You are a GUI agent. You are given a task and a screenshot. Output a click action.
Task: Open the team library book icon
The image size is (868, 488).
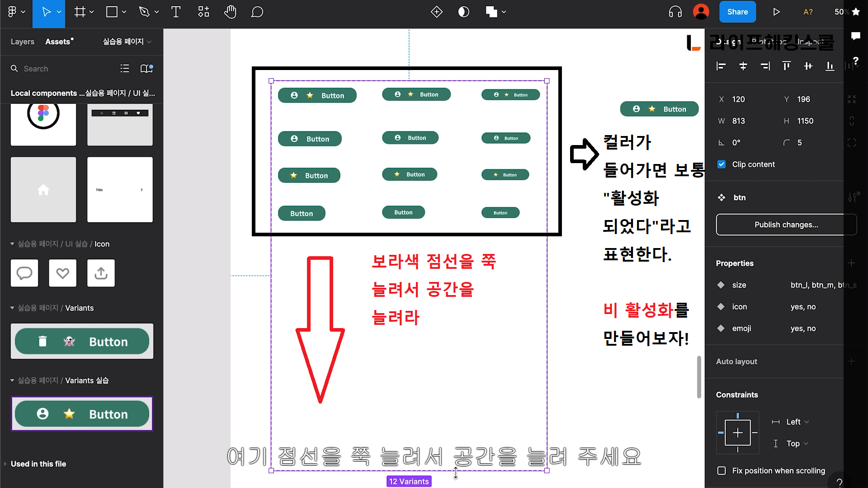146,69
